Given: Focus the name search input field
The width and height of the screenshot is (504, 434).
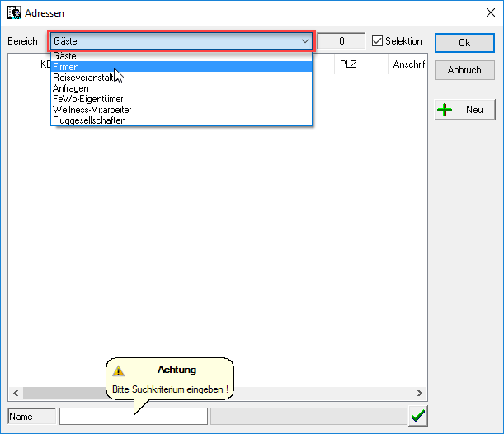Looking at the screenshot, I should click(134, 417).
